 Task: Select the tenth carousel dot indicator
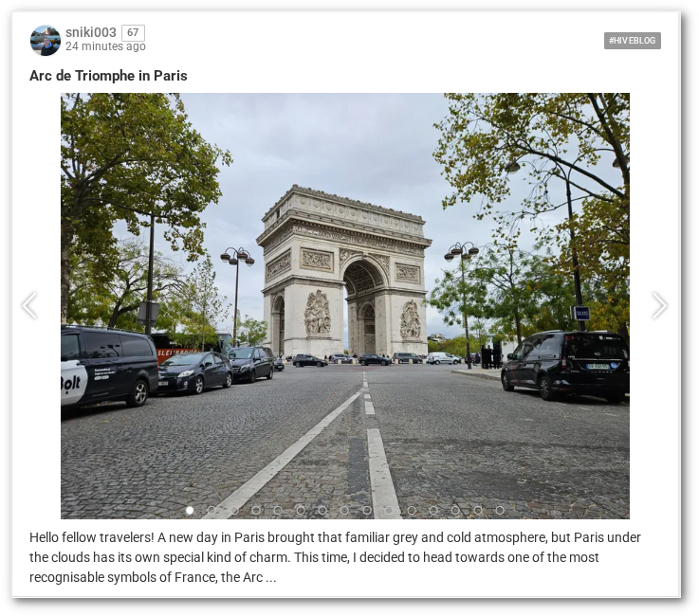pos(389,511)
